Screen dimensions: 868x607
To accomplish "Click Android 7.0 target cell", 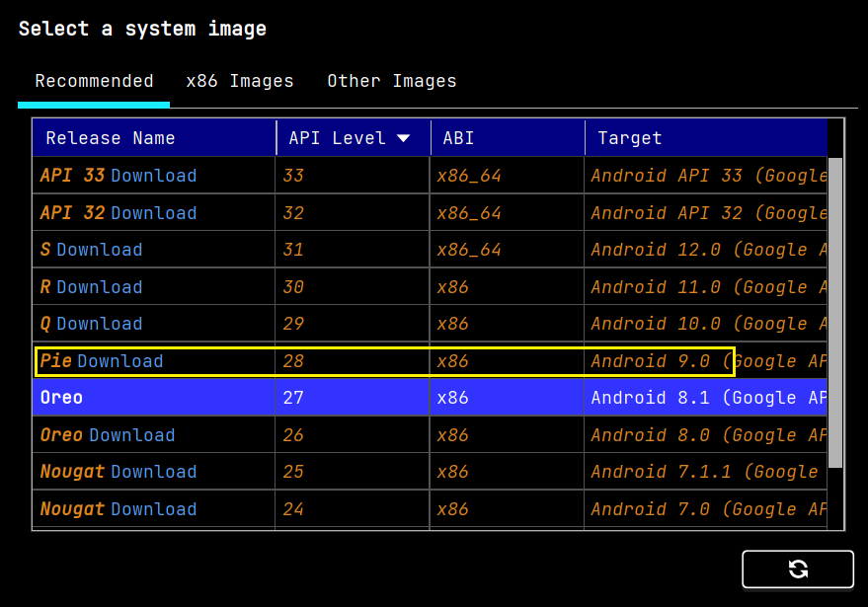I will 706,509.
